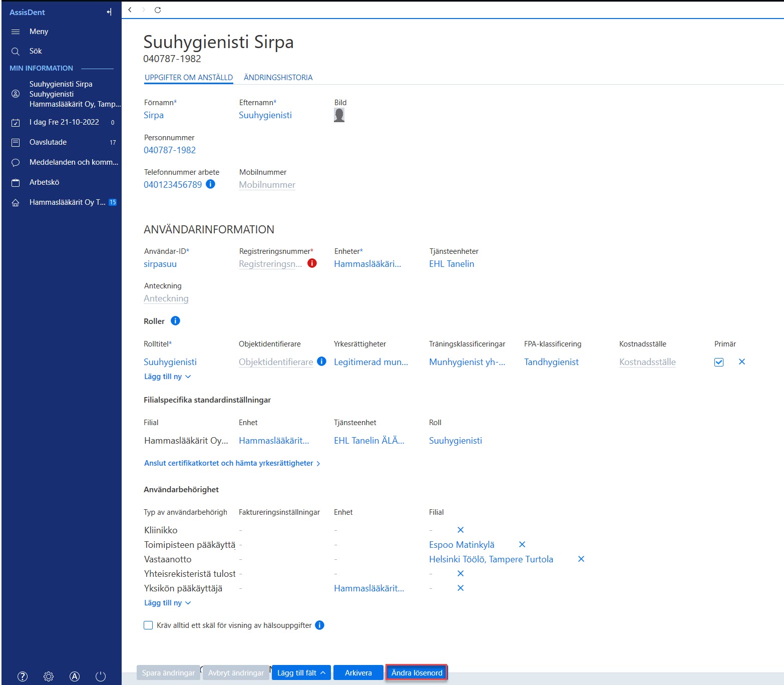Collapse the AssisDent sidebar with the pin icon
This screenshot has height=685, width=784.
tap(109, 12)
